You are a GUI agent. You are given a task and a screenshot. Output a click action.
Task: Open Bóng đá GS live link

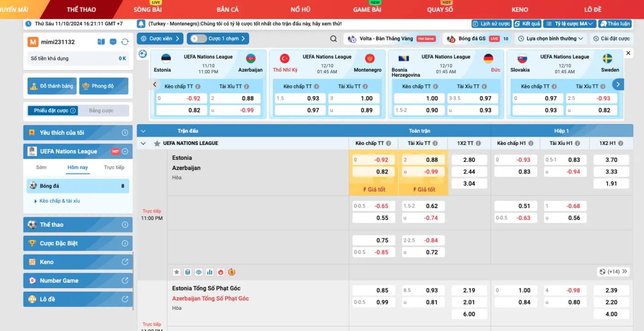coord(477,39)
